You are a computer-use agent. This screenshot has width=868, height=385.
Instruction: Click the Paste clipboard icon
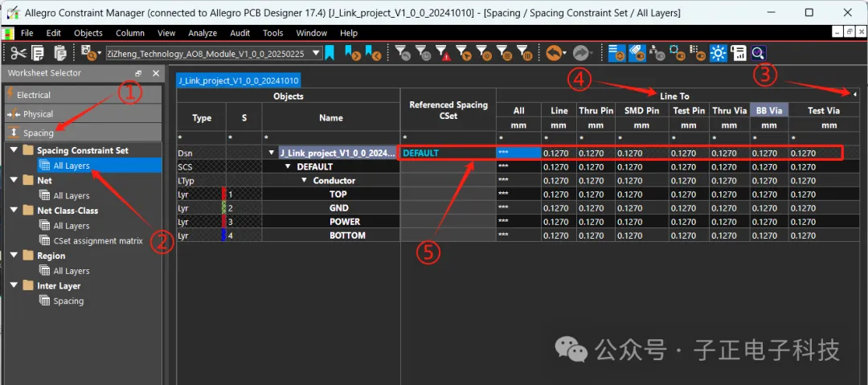[59, 53]
